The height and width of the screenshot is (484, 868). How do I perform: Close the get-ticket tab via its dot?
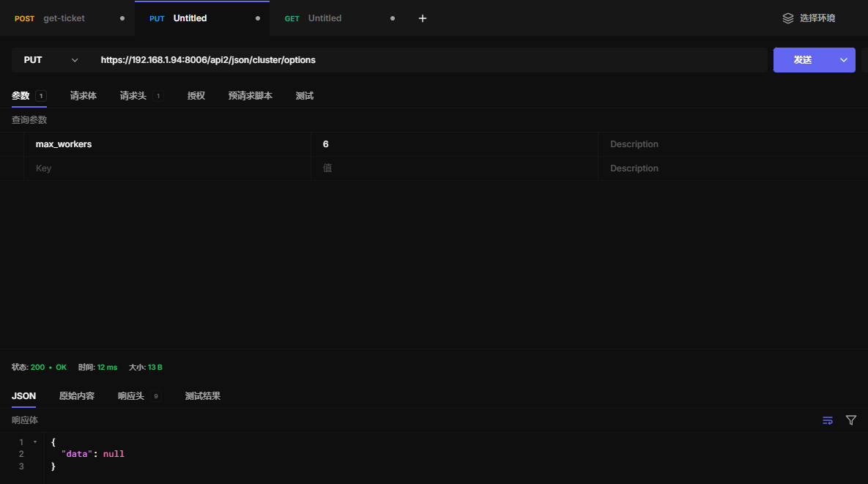click(x=122, y=18)
